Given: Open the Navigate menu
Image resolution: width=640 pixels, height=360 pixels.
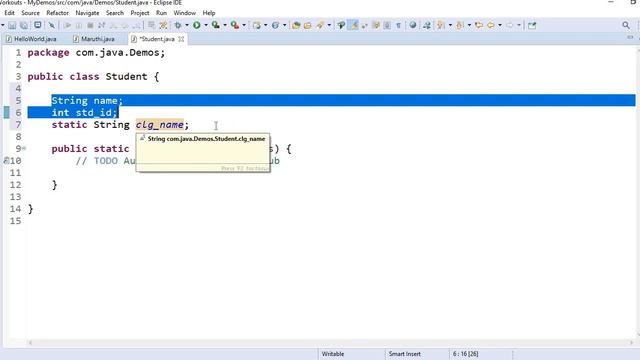Looking at the screenshot, I should [x=87, y=13].
